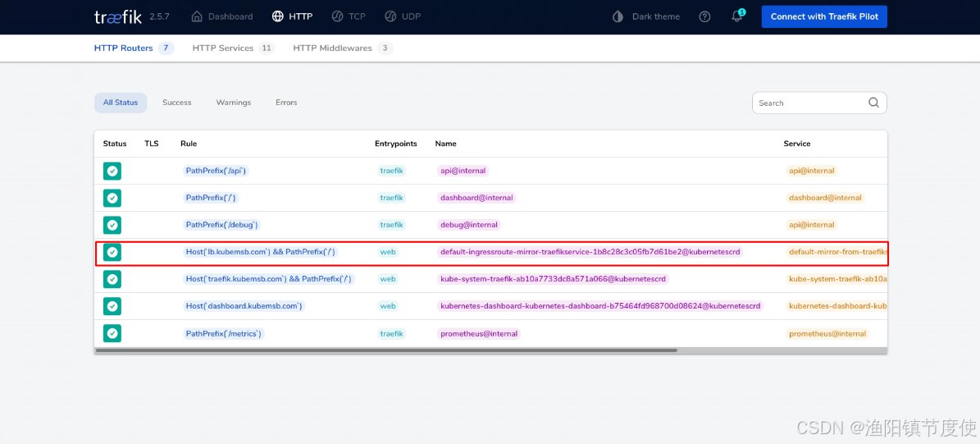Click the PathPrefix(`/debug`) rule
This screenshot has width=980, height=444.
(x=222, y=225)
